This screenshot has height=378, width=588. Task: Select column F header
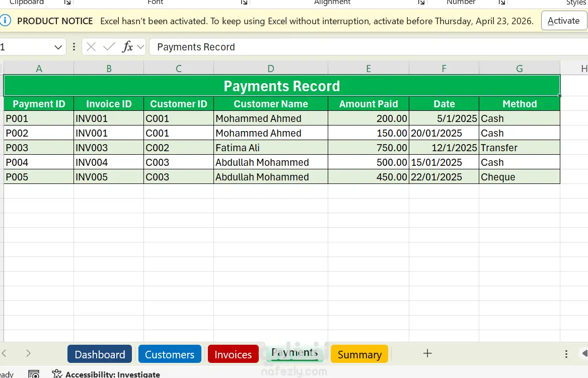(444, 69)
